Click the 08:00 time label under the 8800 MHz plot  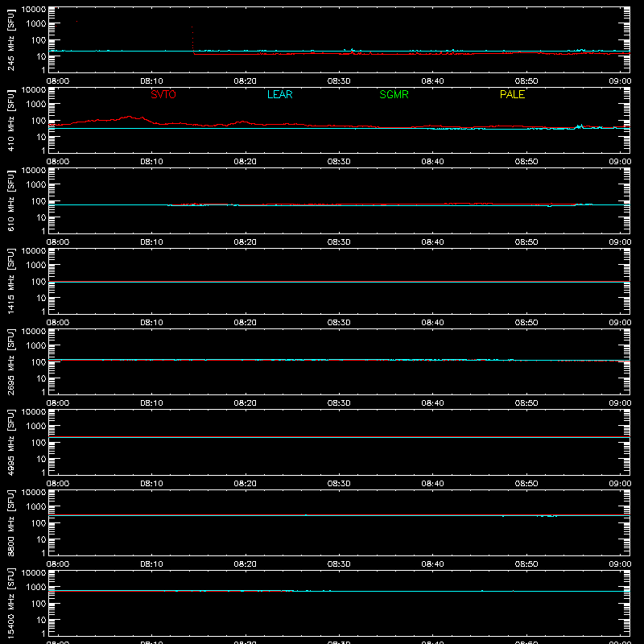[x=58, y=564]
